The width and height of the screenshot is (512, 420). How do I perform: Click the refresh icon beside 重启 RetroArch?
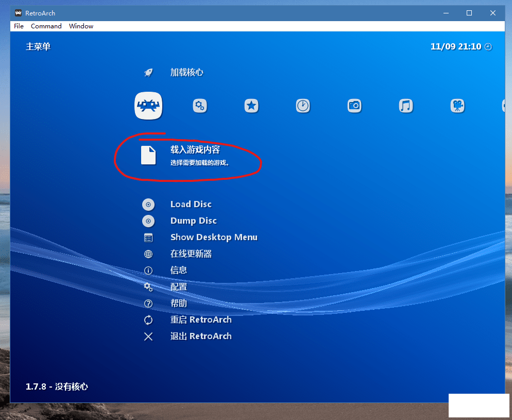pos(148,320)
